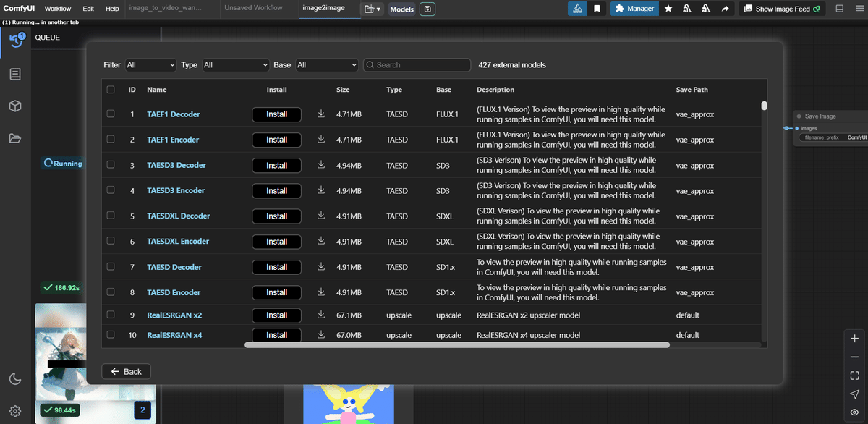Toggle dark theme moon icon
Screen dimensions: 868x424
[15, 379]
